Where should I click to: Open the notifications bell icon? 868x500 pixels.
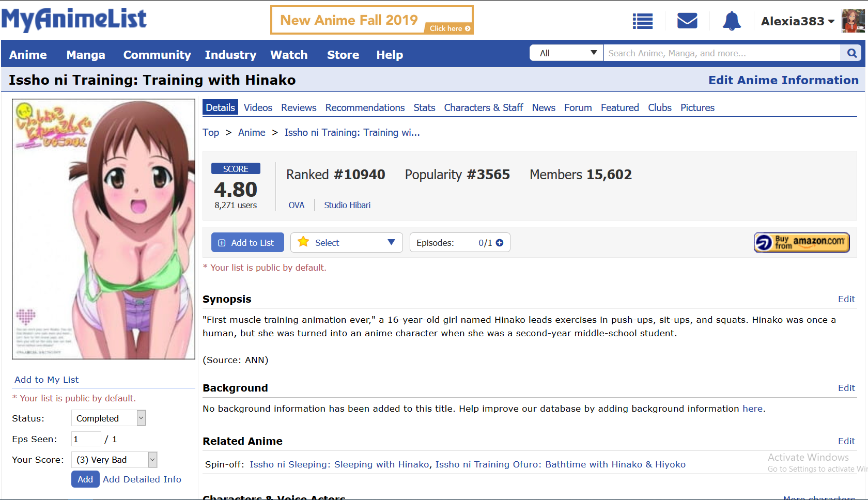[731, 21]
